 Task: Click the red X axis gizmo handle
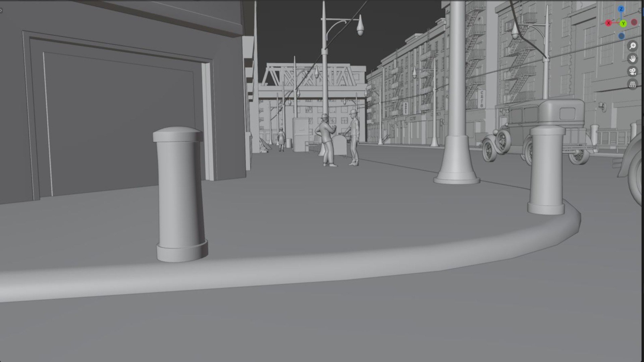point(608,23)
